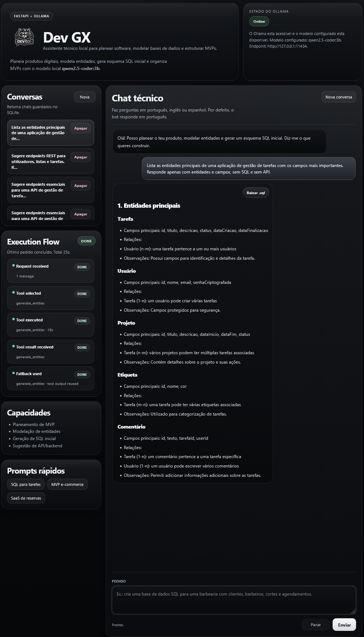Click the Dev GX raccoon logo
Viewport: 364px width, 637px height.
(x=24, y=38)
